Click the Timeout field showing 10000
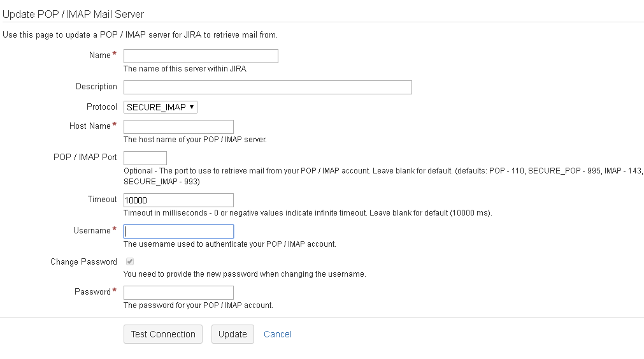644x359 pixels. pyautogui.click(x=178, y=200)
